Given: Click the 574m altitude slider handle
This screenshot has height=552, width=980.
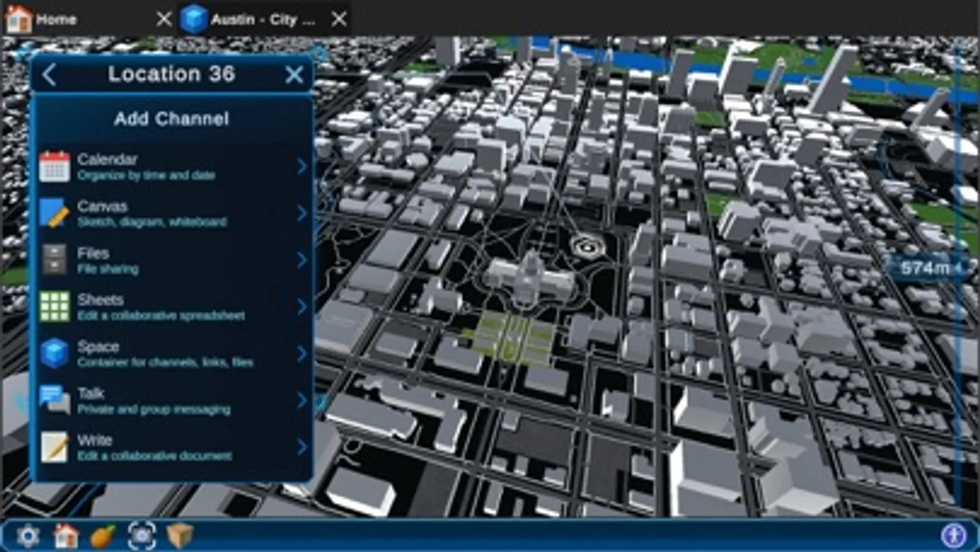Looking at the screenshot, I should [930, 268].
